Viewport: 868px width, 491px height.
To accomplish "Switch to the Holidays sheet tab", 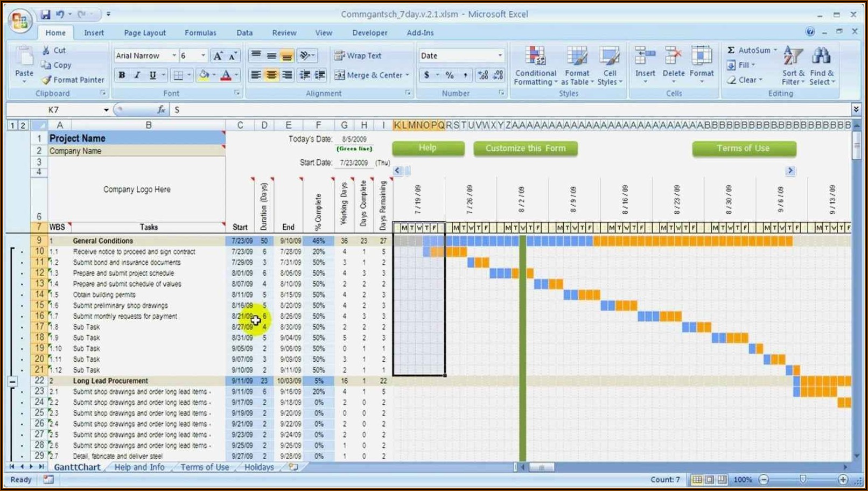I will [x=259, y=467].
